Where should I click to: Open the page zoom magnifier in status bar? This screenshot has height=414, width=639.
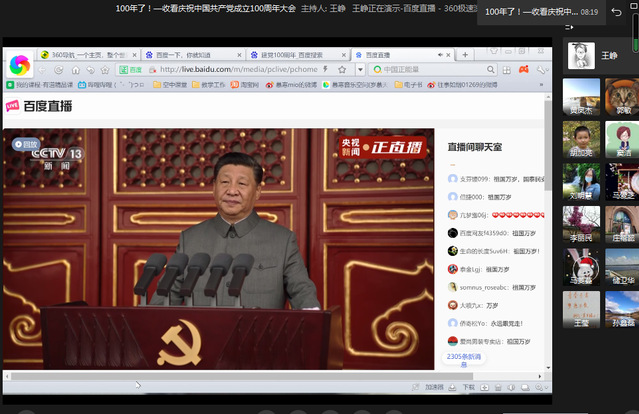pyautogui.click(x=539, y=388)
